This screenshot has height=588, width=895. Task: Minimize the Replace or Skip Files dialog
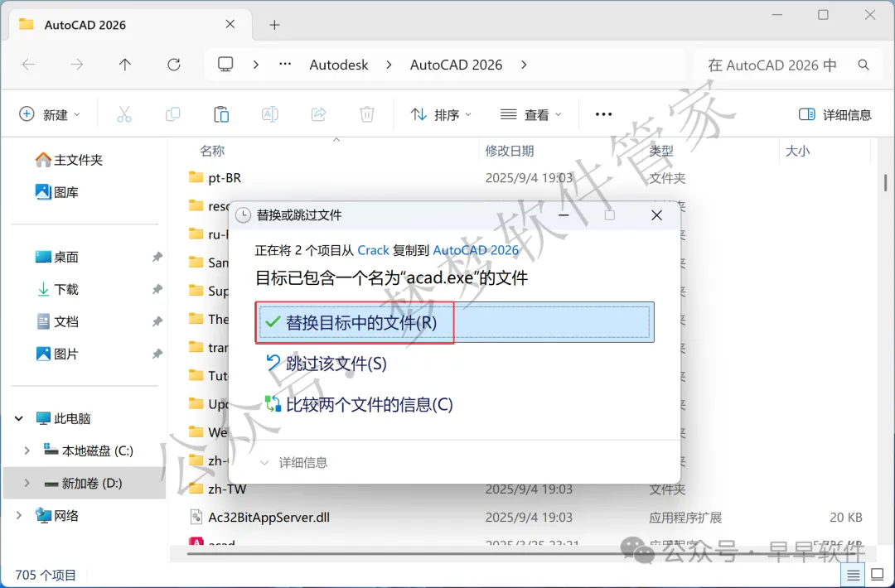(x=564, y=215)
